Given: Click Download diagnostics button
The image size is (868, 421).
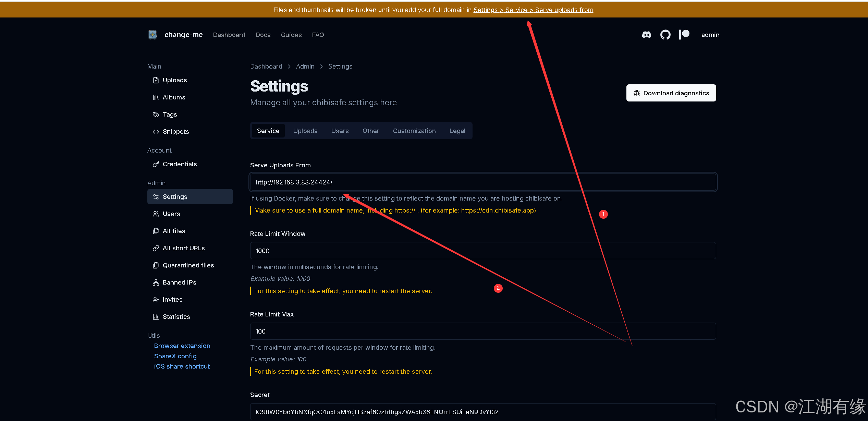Looking at the screenshot, I should click(671, 93).
